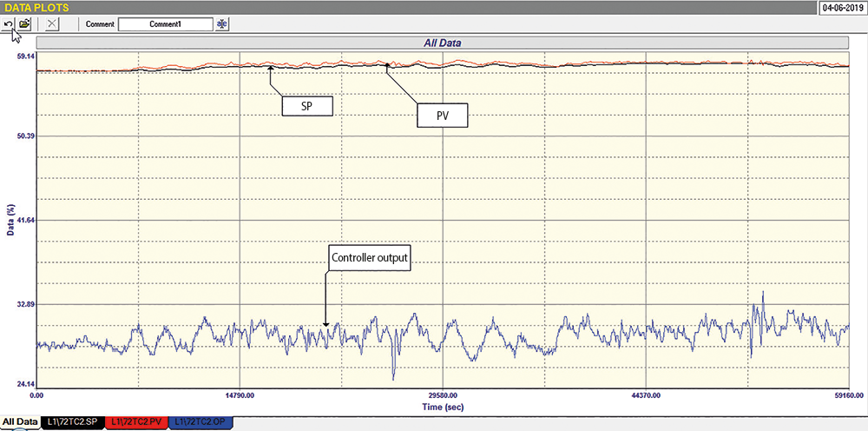Click the Comment label in the toolbar
868x431 pixels.
[x=100, y=24]
